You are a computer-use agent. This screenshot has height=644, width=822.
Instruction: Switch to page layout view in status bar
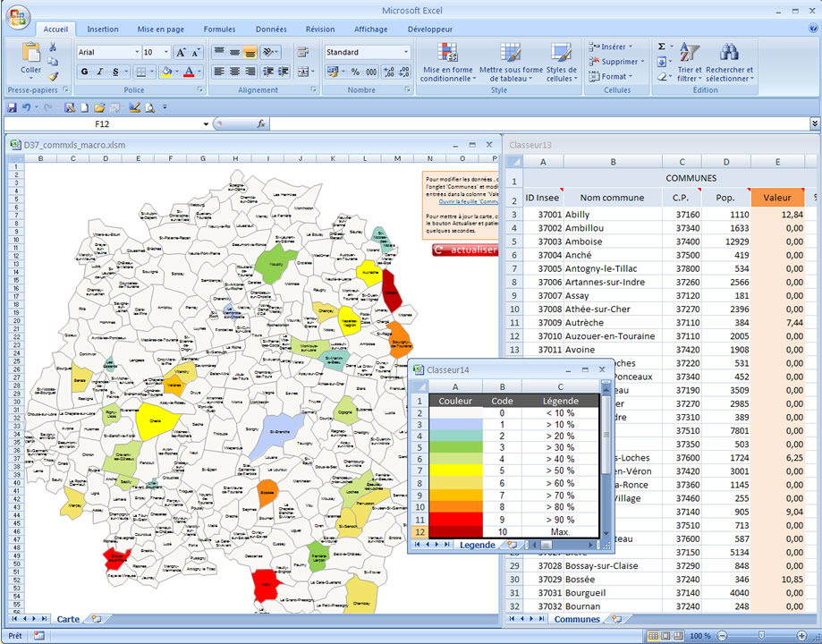(665, 636)
